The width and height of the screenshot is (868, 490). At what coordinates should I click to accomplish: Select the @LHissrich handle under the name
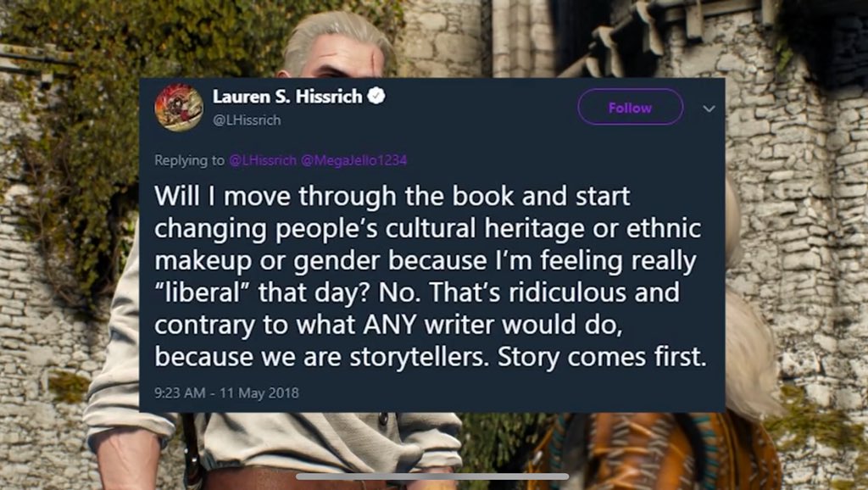coord(247,120)
